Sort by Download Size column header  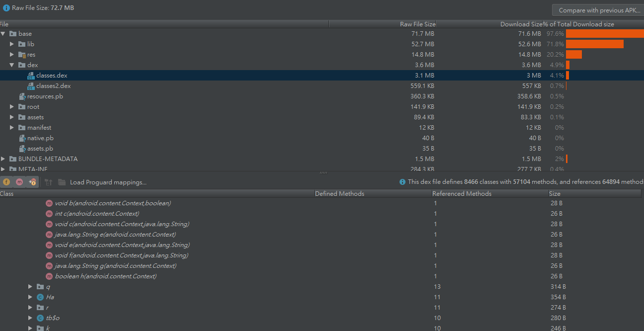pos(489,24)
